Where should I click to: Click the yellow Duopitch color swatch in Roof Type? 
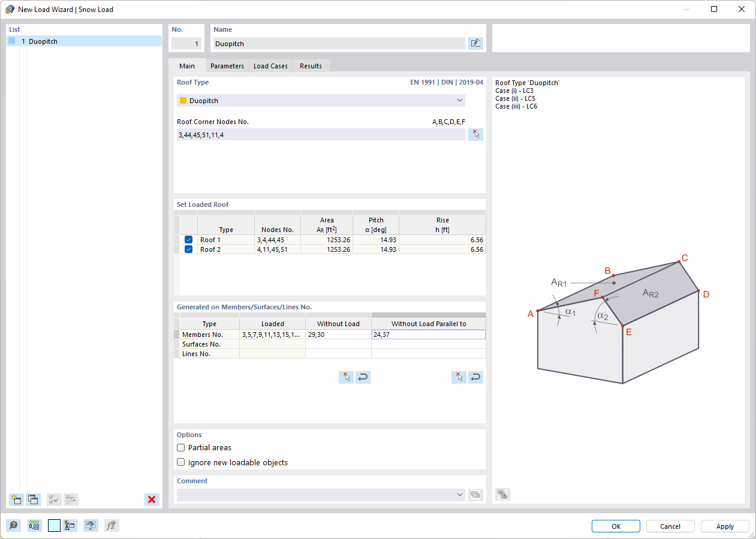coord(183,101)
